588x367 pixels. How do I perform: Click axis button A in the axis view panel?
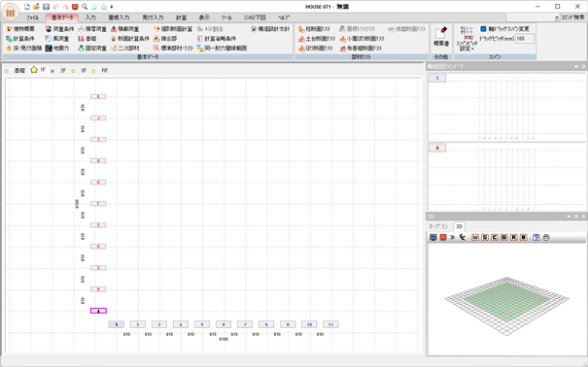point(437,148)
